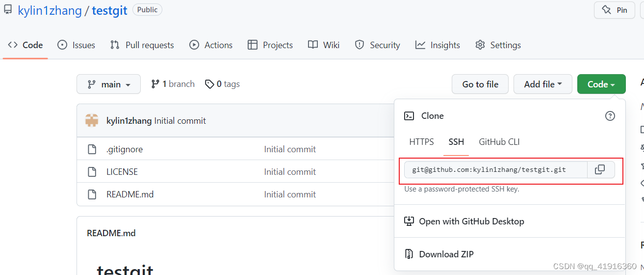
Task: Open the testgit repository name link
Action: tap(109, 10)
